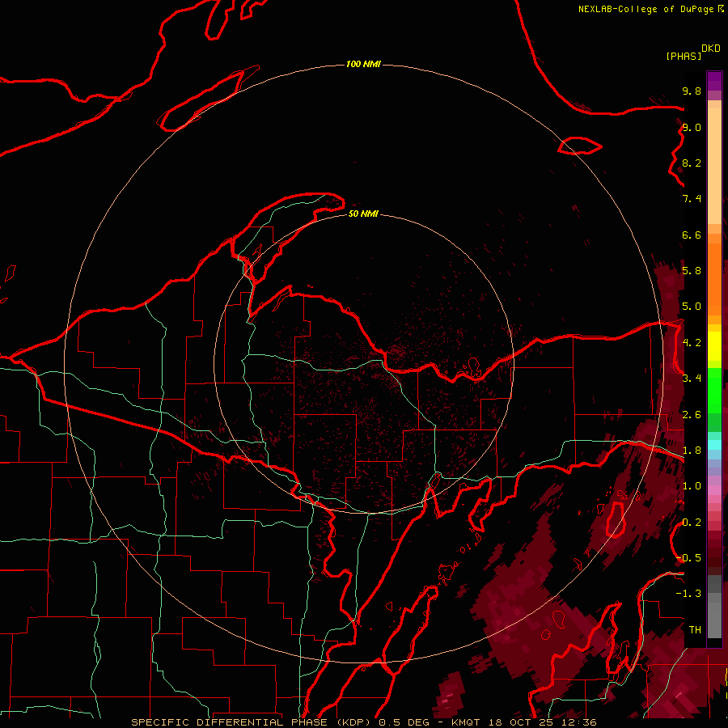This screenshot has width=728, height=728.
Task: Click the 0.2 scale value
Action: 692,523
